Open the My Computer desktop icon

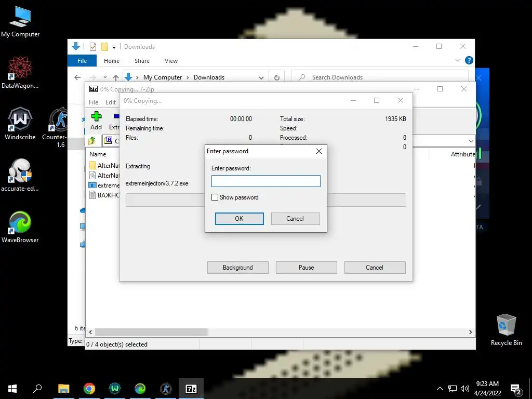tap(20, 22)
